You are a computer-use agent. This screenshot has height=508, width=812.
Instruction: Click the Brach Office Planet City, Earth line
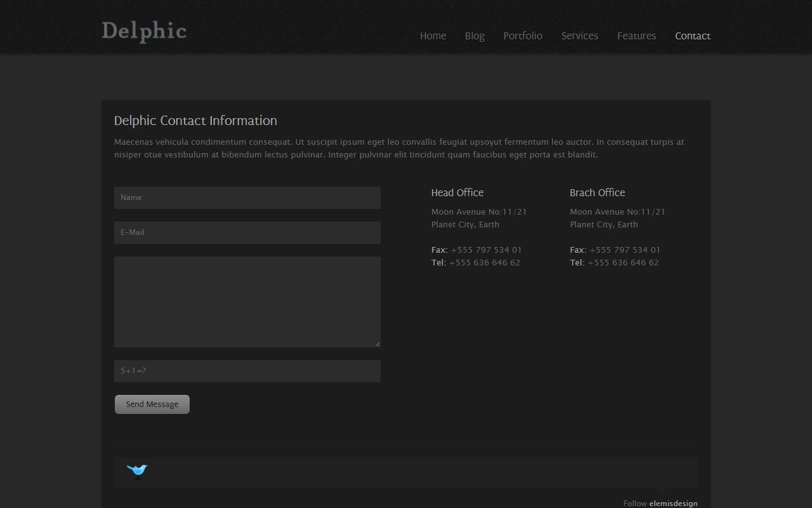click(604, 225)
